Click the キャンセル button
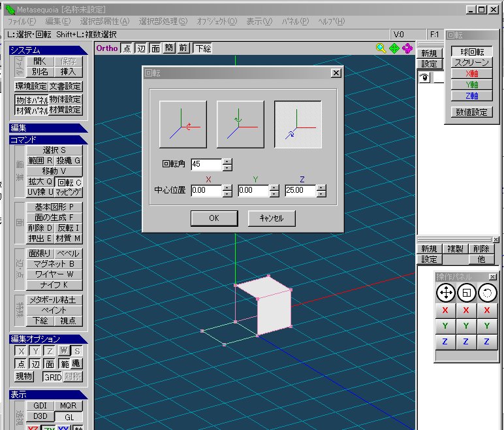Image resolution: width=504 pixels, height=430 pixels. [272, 218]
